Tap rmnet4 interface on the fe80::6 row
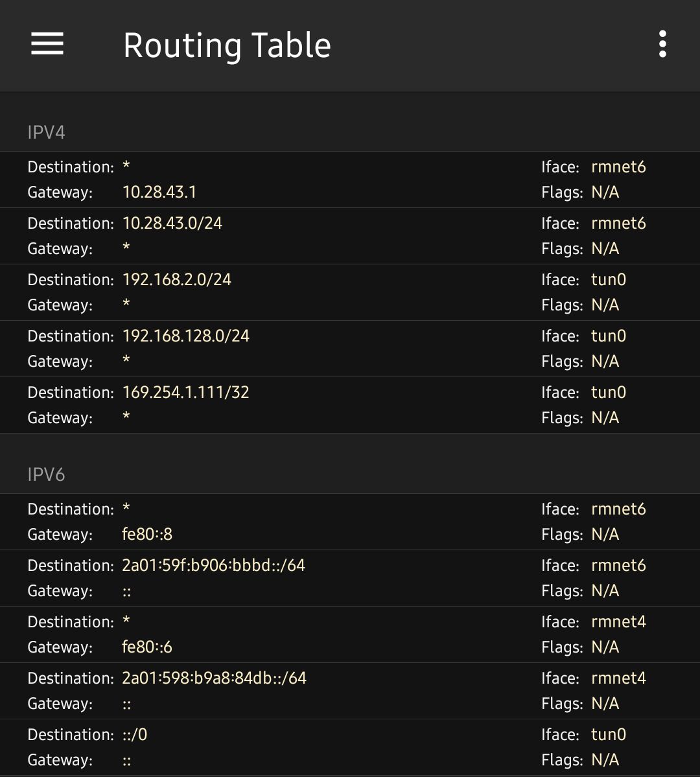The image size is (700, 777). pos(618,622)
